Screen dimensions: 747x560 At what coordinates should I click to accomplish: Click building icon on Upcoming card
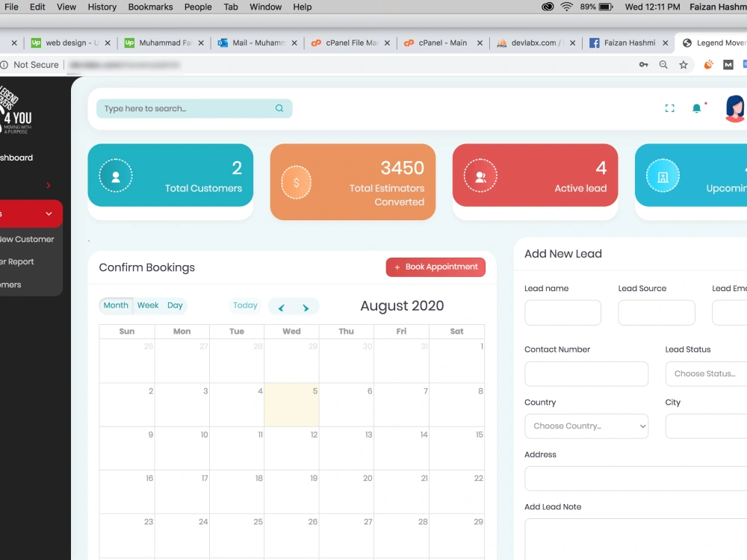click(663, 175)
